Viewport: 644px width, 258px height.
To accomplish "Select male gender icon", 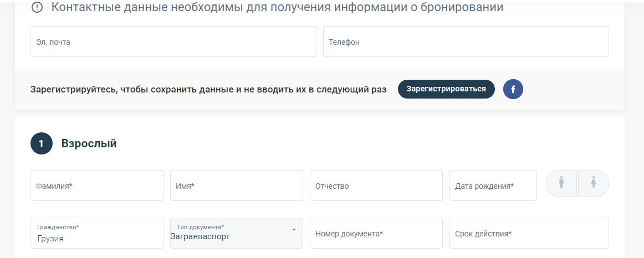I will (x=561, y=183).
